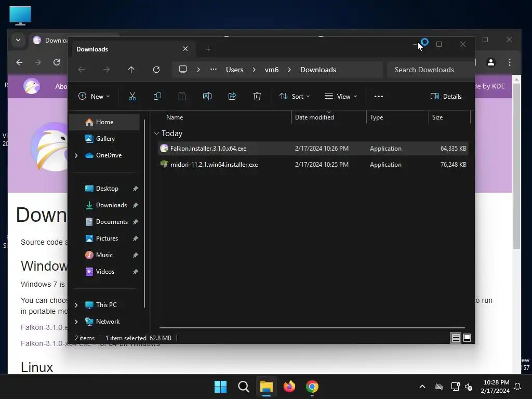The image size is (532, 399).
Task: Switch to large thumbnails view icon in status bar
Action: click(467, 338)
